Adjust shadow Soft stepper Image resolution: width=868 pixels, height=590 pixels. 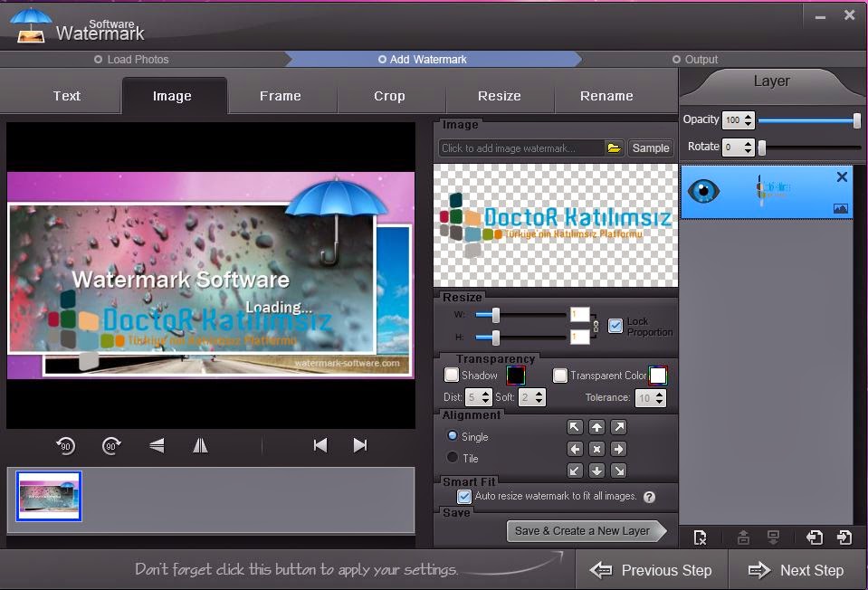click(539, 397)
